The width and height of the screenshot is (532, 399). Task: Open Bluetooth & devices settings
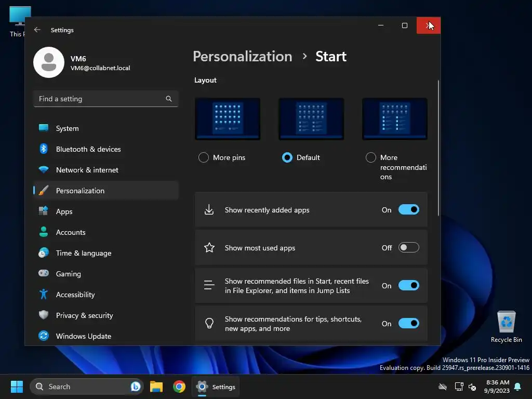106,149
